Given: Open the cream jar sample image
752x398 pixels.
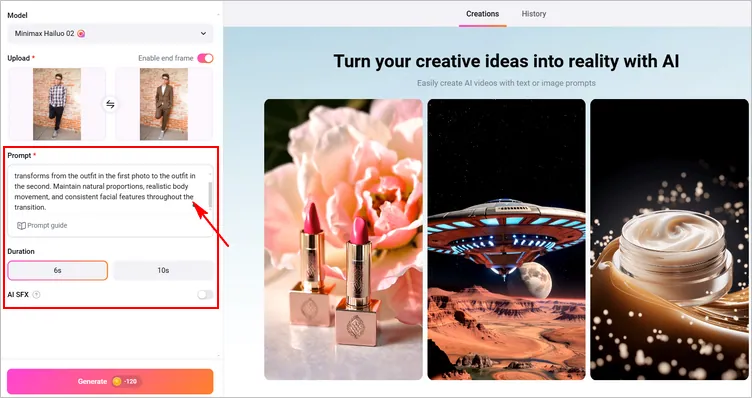Looking at the screenshot, I should (x=670, y=239).
